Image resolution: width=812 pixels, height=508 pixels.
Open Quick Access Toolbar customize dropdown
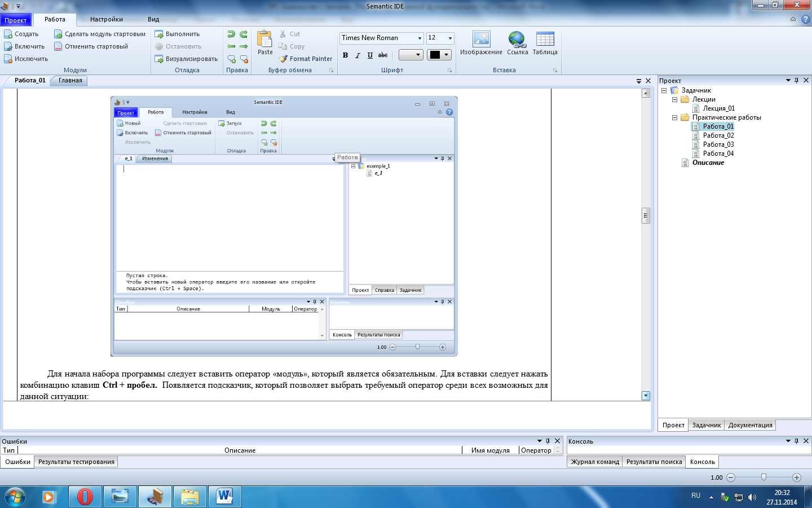(18, 6)
